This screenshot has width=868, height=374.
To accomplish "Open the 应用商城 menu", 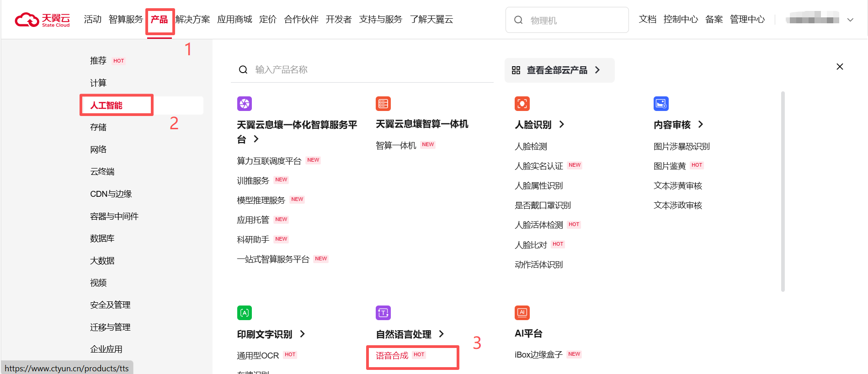I will click(x=234, y=19).
